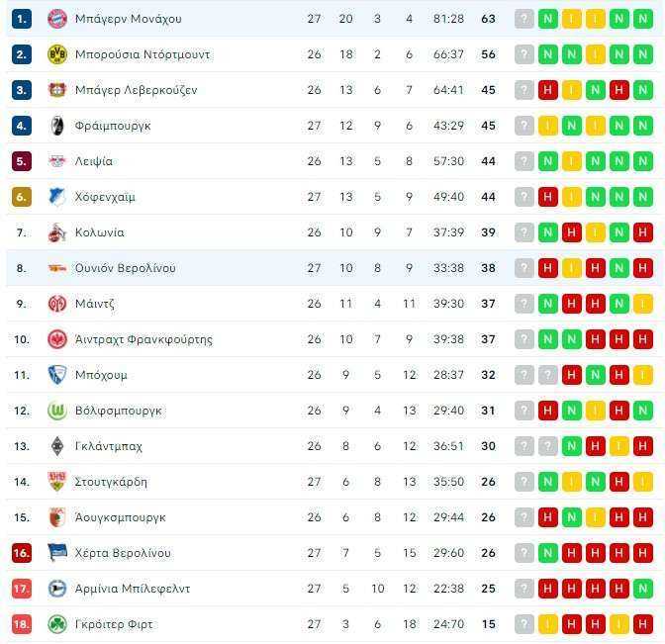Click Αρμίνια Μπίλεφελντ team name
Screen dimensions: 665x644
133,589
